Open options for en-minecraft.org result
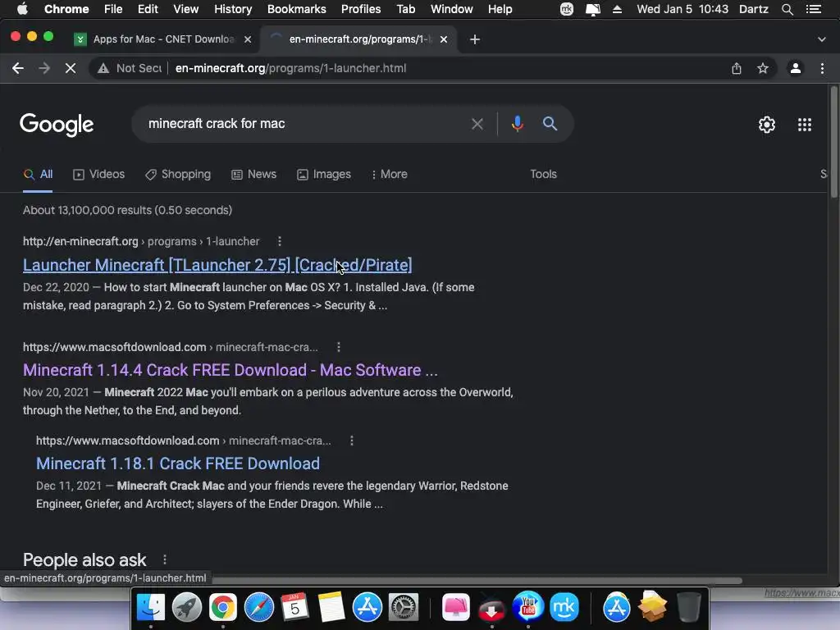Viewport: 840px width, 630px height. pos(279,241)
